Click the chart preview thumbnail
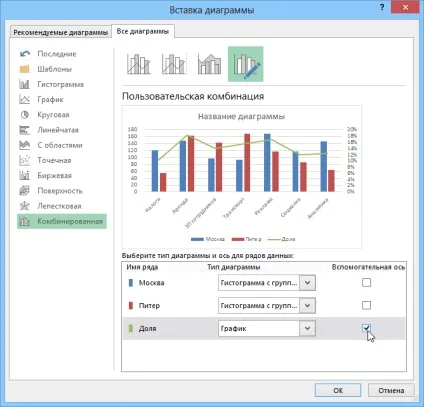Image resolution: width=424 pixels, height=407 pixels. coord(242,177)
